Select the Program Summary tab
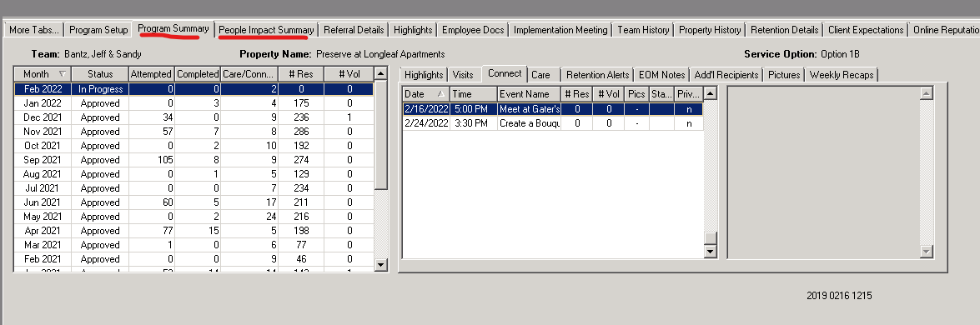980x325 pixels. coord(173,28)
